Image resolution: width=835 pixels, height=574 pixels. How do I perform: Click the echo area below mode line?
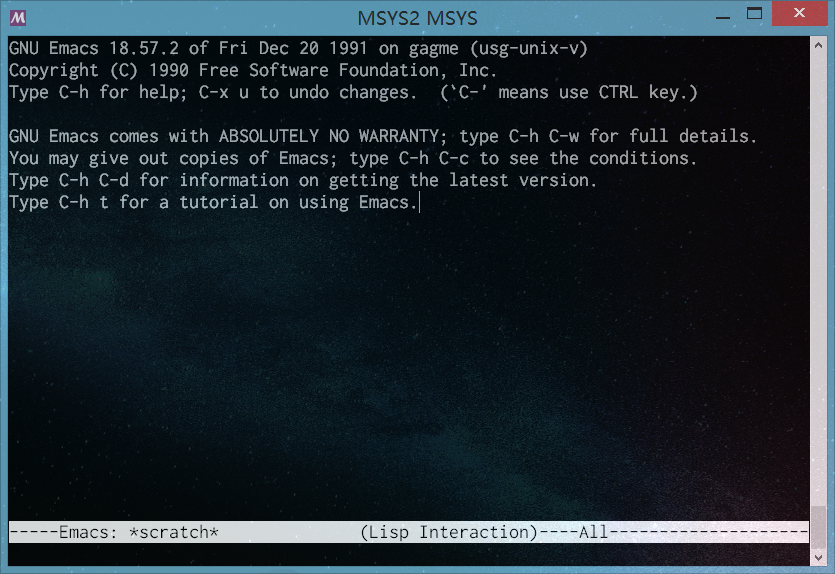408,554
